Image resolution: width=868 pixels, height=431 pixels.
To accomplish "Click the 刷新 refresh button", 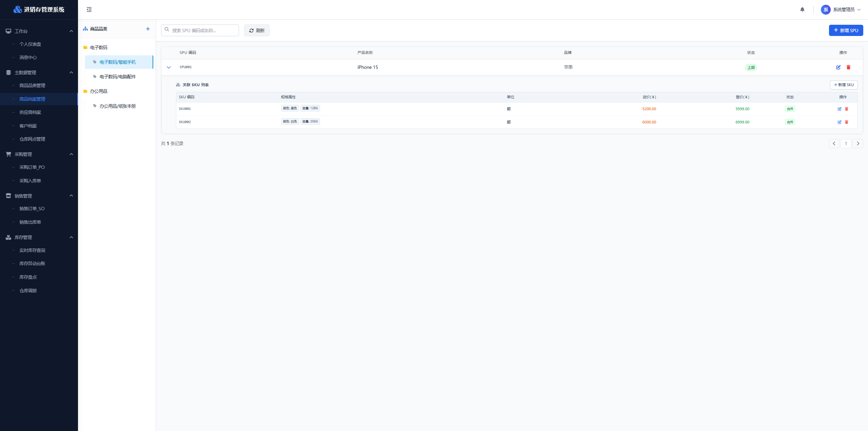I will click(257, 30).
